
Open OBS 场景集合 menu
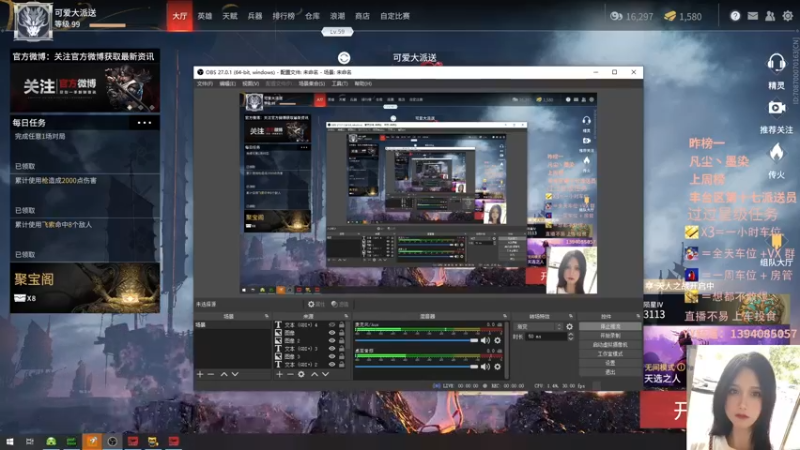click(x=311, y=83)
